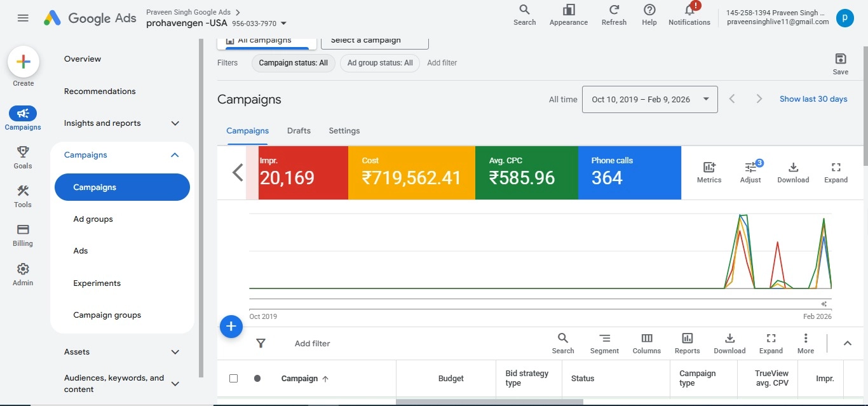
Task: Click the Metrics icon above chart
Action: point(709,168)
